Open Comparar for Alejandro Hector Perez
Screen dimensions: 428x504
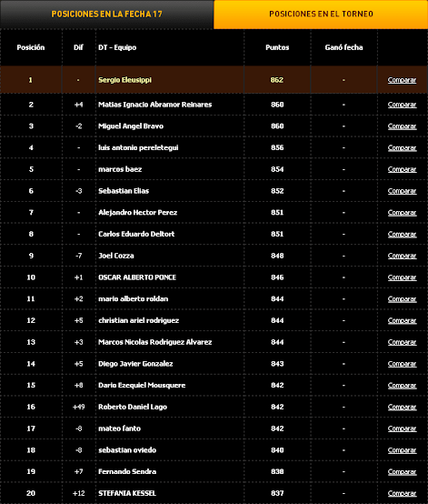(x=402, y=213)
